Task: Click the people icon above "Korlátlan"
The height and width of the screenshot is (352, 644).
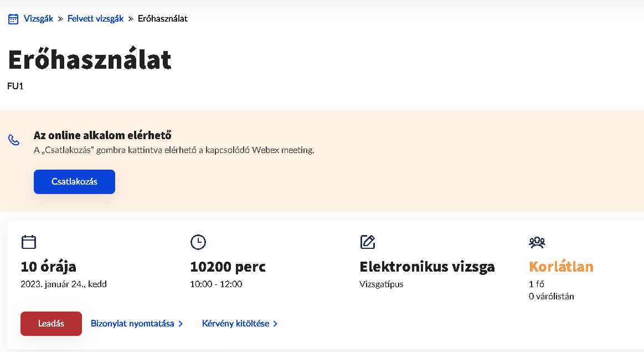Action: (x=537, y=242)
